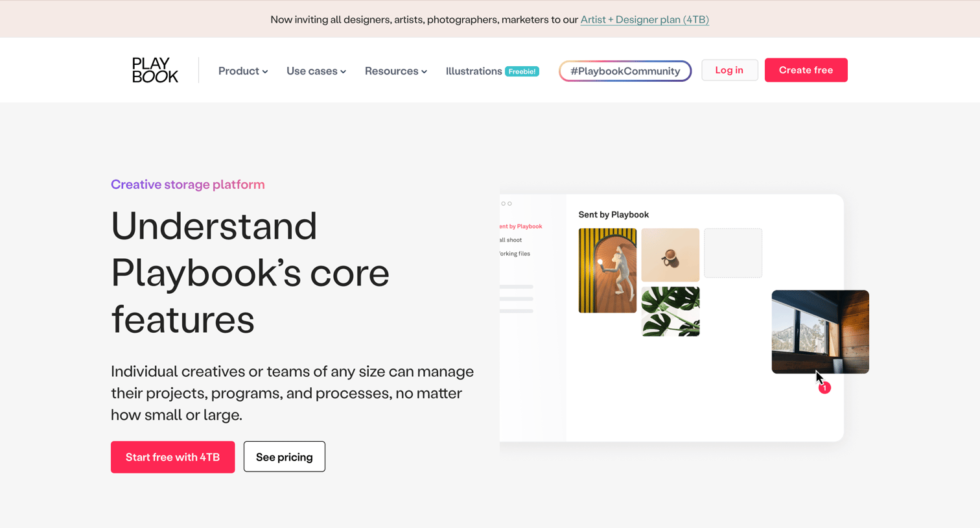980x528 pixels.
Task: Select Sent by Playbook sidebar item
Action: click(520, 226)
